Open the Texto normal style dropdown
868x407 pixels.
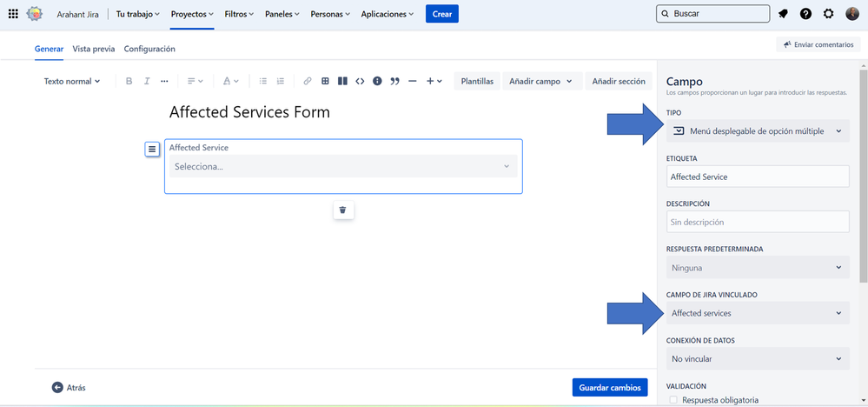pyautogui.click(x=72, y=81)
